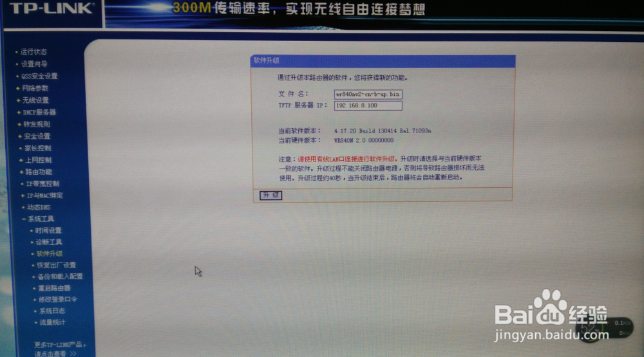Expand 路由功能 menu
644x357 pixels.
coord(39,172)
